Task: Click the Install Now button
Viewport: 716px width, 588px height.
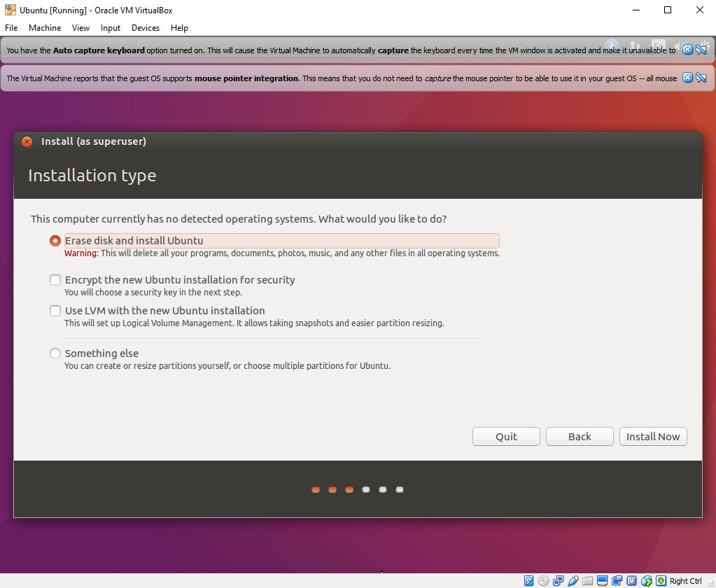Action: click(x=653, y=436)
